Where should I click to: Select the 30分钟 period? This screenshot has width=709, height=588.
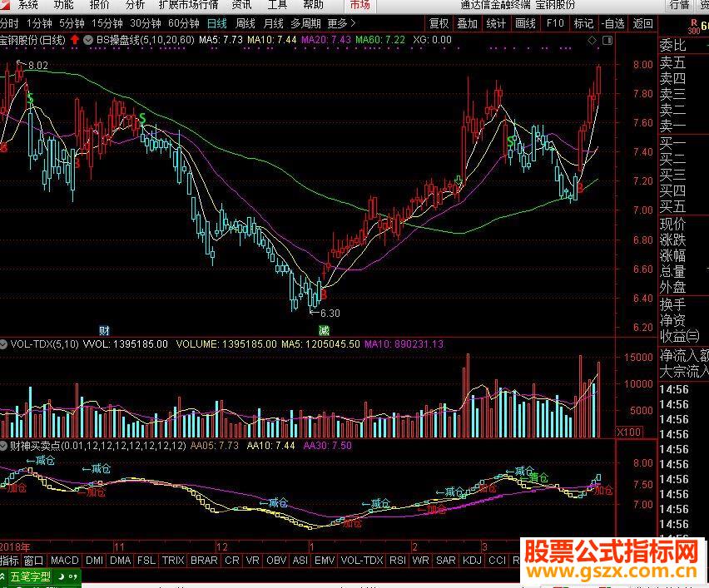pos(145,23)
